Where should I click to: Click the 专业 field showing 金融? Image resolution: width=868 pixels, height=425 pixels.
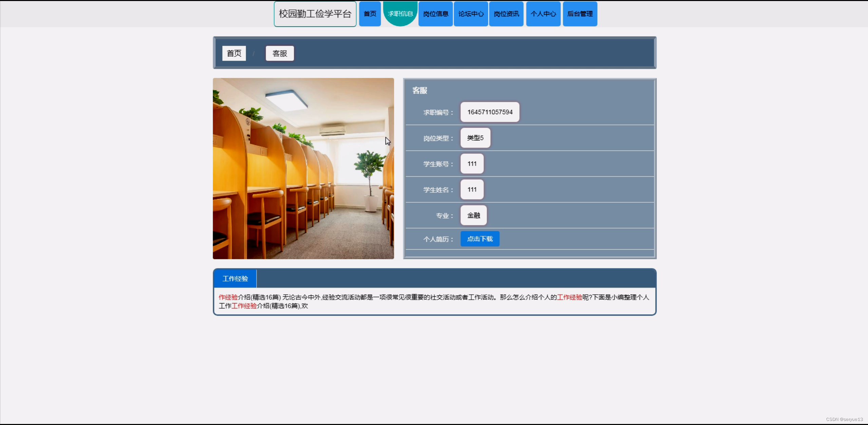coord(473,215)
